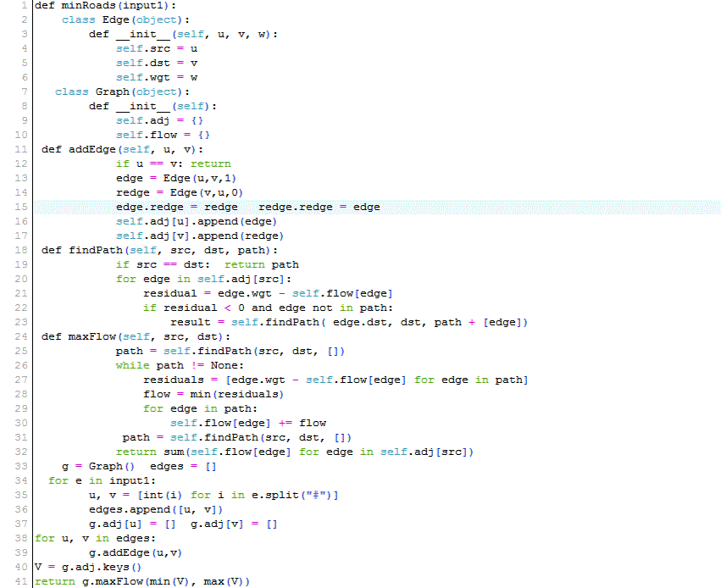Click line number 1 in the gutter
This screenshot has height=588, width=721.
(25, 5)
